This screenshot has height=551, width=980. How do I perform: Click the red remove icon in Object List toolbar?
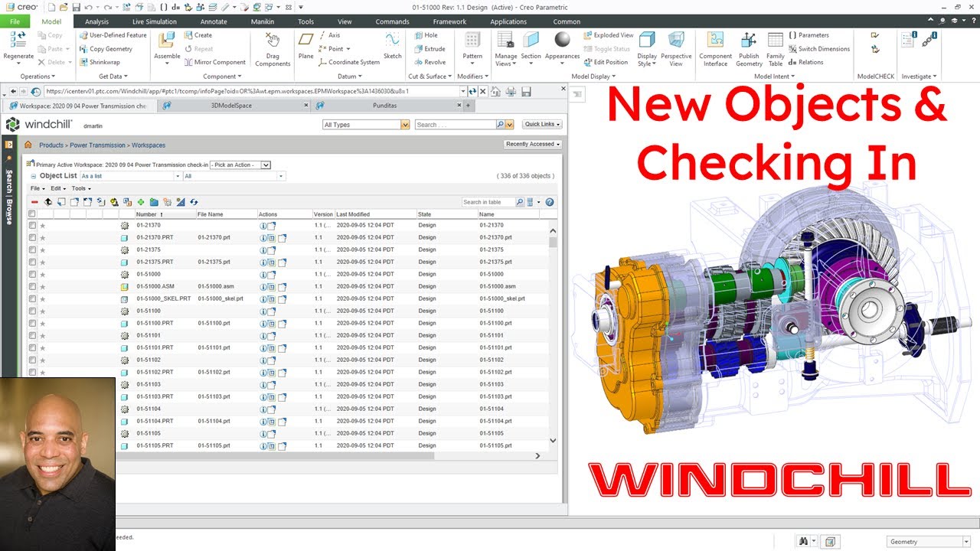[x=34, y=202]
